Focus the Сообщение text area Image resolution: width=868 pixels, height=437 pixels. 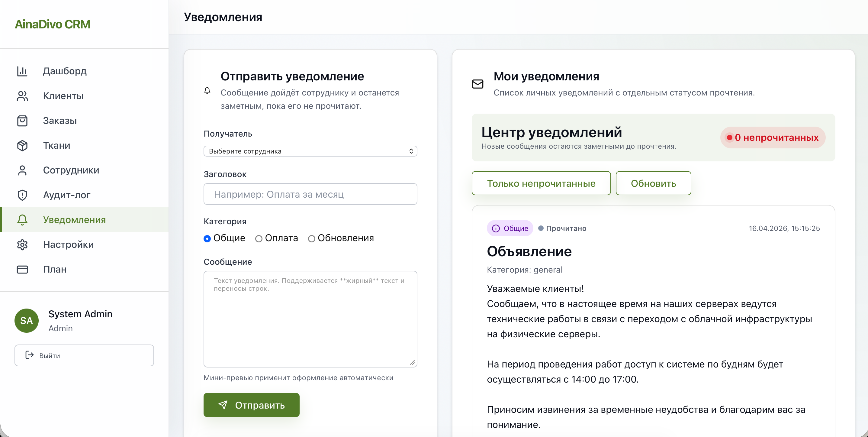pos(310,319)
